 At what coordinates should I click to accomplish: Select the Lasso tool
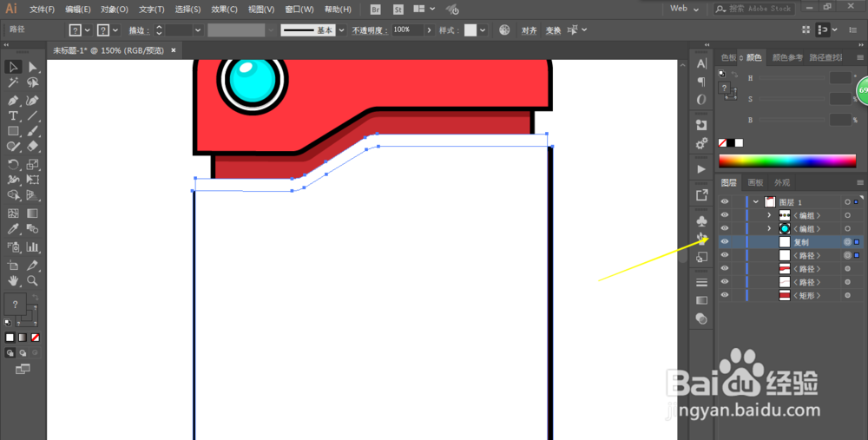click(33, 82)
